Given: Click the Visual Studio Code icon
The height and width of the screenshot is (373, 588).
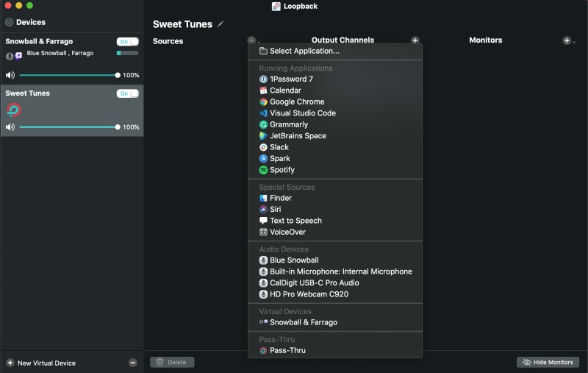Looking at the screenshot, I should click(263, 113).
